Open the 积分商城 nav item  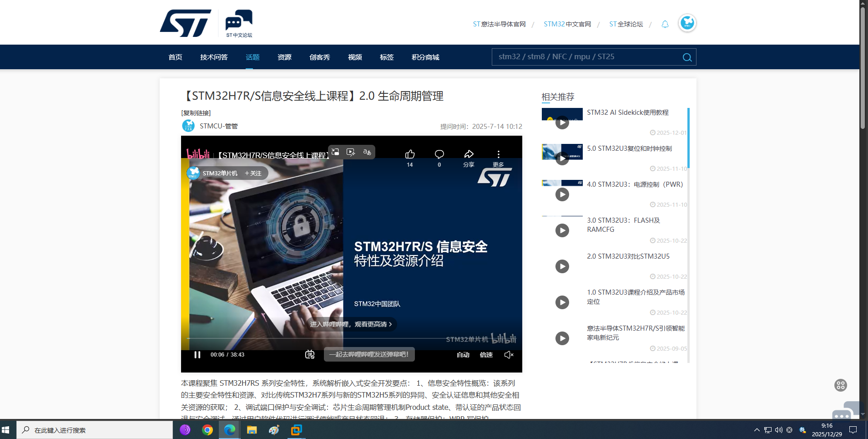point(425,57)
